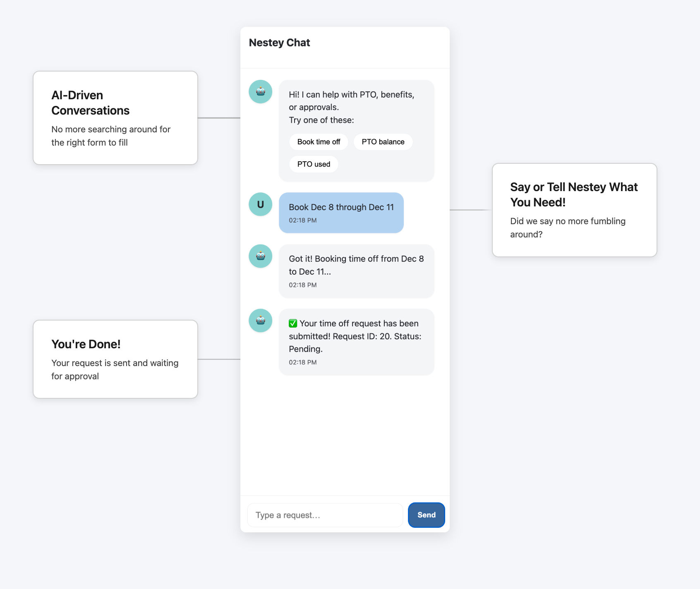The height and width of the screenshot is (589, 700).
Task: Click the 'Nestey Chat' header title
Action: pos(279,42)
